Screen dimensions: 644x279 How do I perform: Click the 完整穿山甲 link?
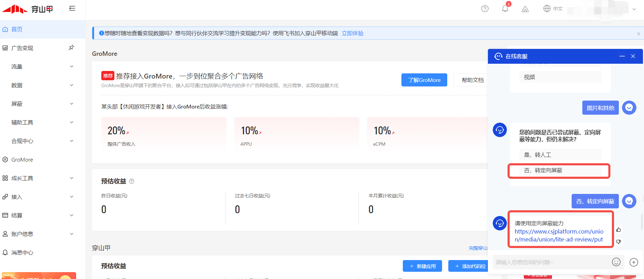tap(478, 248)
